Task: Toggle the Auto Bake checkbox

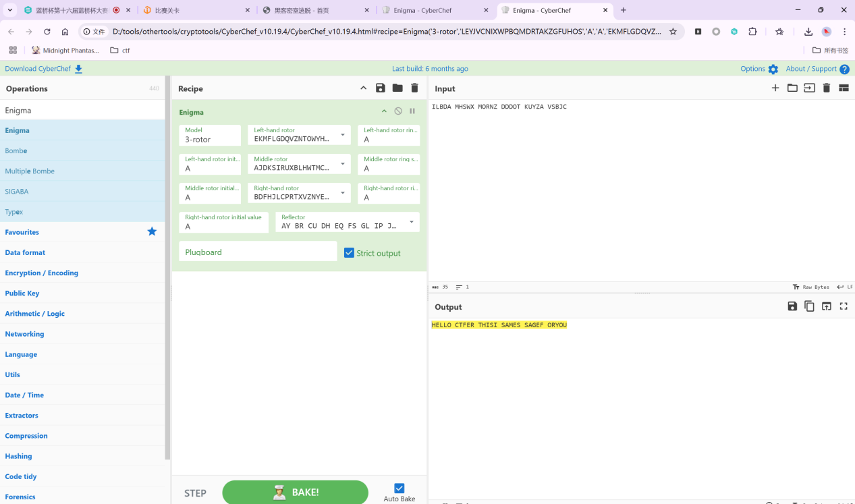Action: (x=399, y=488)
